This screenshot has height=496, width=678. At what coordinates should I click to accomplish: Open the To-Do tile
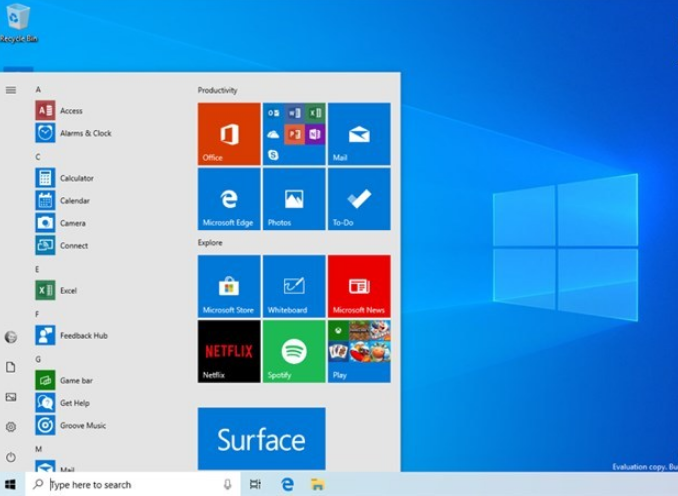tap(359, 199)
